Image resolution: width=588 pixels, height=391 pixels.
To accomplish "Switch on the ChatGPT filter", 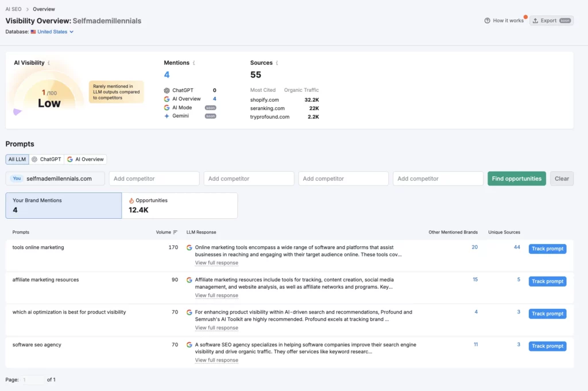I will coord(46,159).
